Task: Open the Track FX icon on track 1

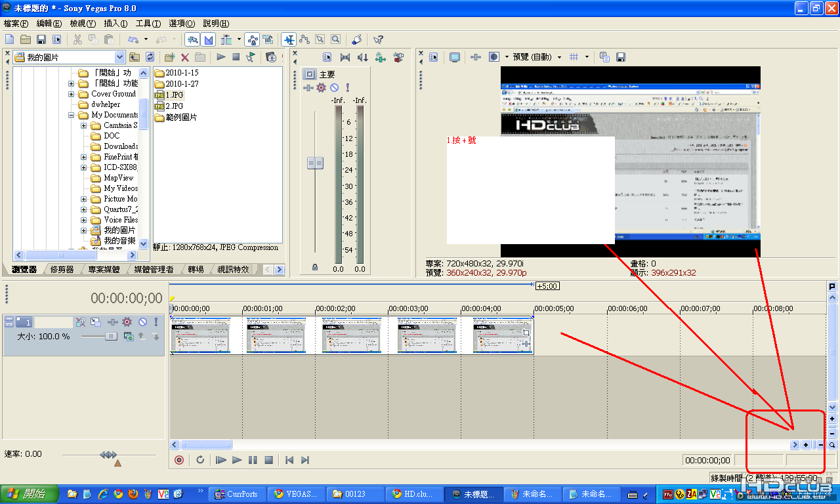Action: click(x=127, y=322)
